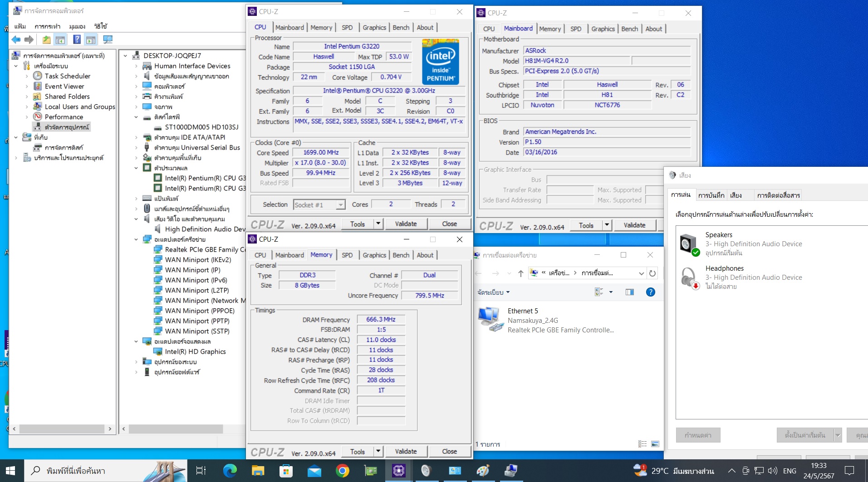Screen dimensions: 868x482
Task: Click taskbar search box
Action: coord(105,471)
